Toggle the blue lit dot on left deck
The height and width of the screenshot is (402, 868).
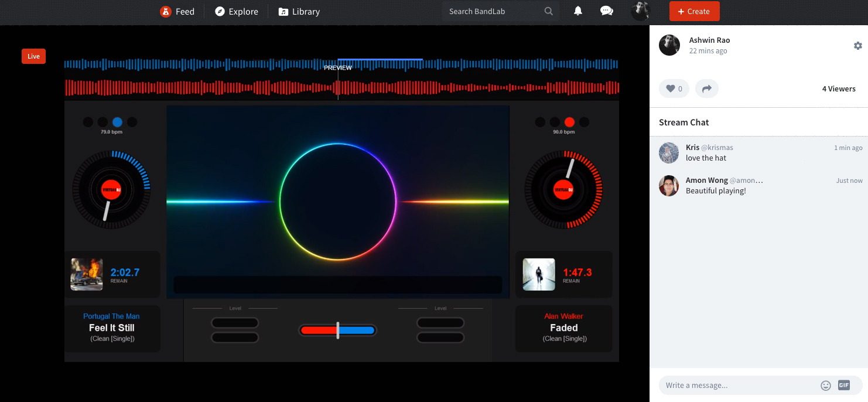point(117,122)
